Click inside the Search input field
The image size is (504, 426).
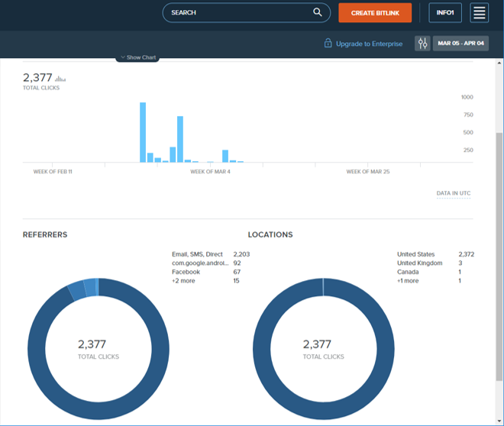[x=237, y=13]
